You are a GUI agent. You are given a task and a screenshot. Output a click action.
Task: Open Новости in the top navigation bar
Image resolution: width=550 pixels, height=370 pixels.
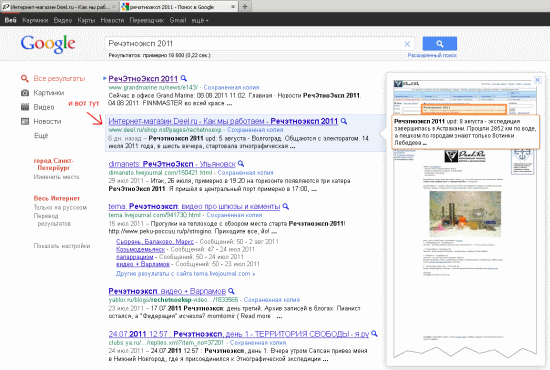(112, 20)
